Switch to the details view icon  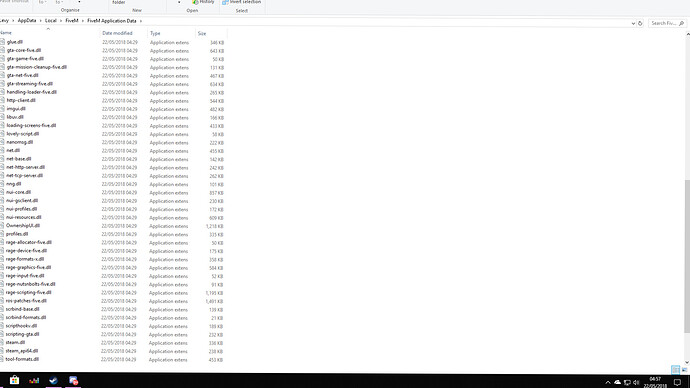(x=675, y=370)
